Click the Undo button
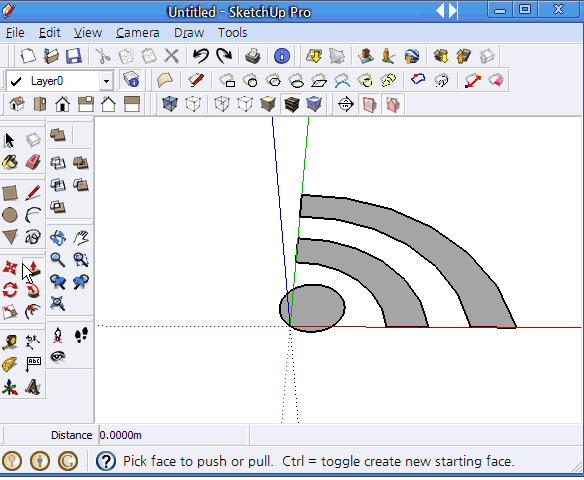Viewport: 584px width, 480px height. [x=201, y=56]
